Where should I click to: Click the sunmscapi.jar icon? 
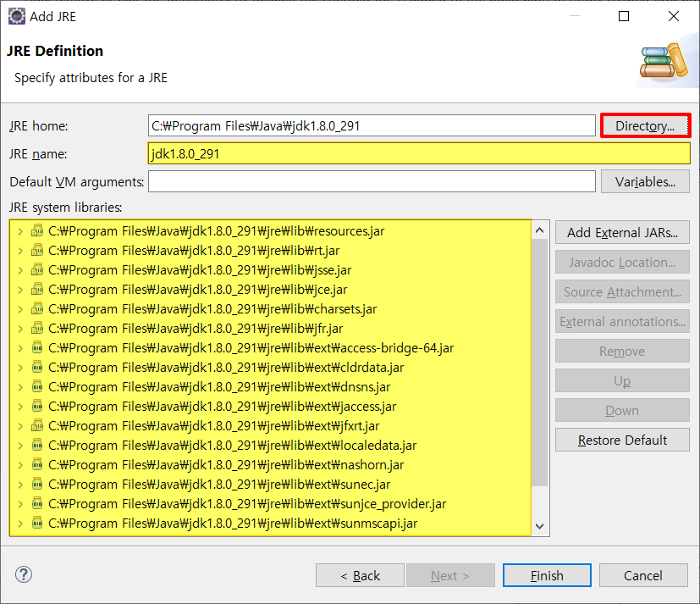pyautogui.click(x=37, y=524)
